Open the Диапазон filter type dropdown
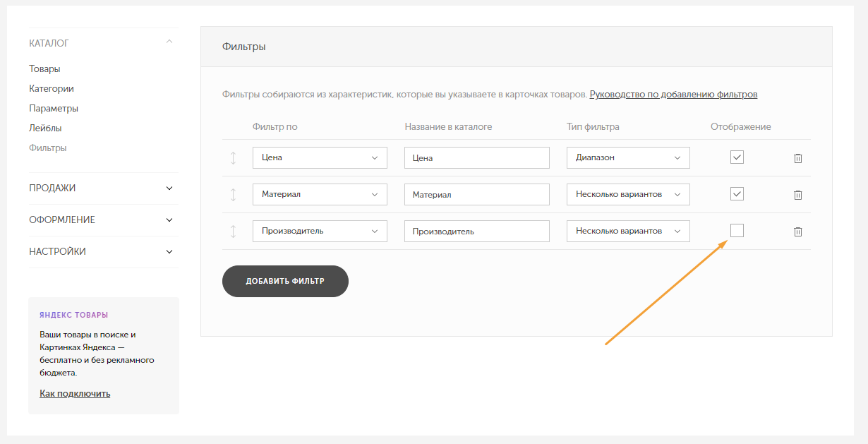868x444 pixels. 628,157
